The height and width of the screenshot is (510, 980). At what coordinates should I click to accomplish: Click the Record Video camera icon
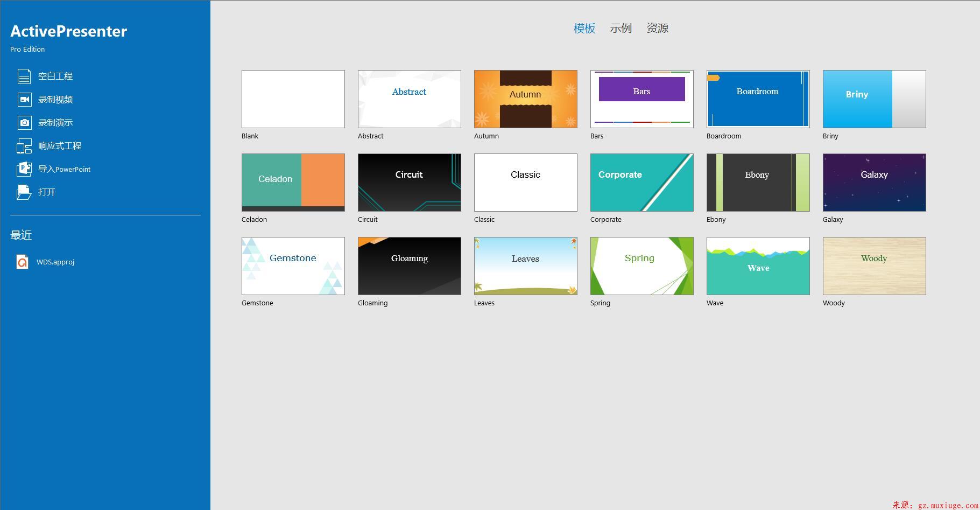click(x=24, y=100)
